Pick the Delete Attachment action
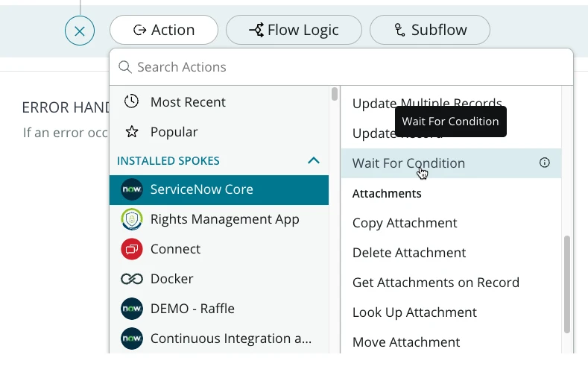588x381 pixels. pyautogui.click(x=409, y=253)
